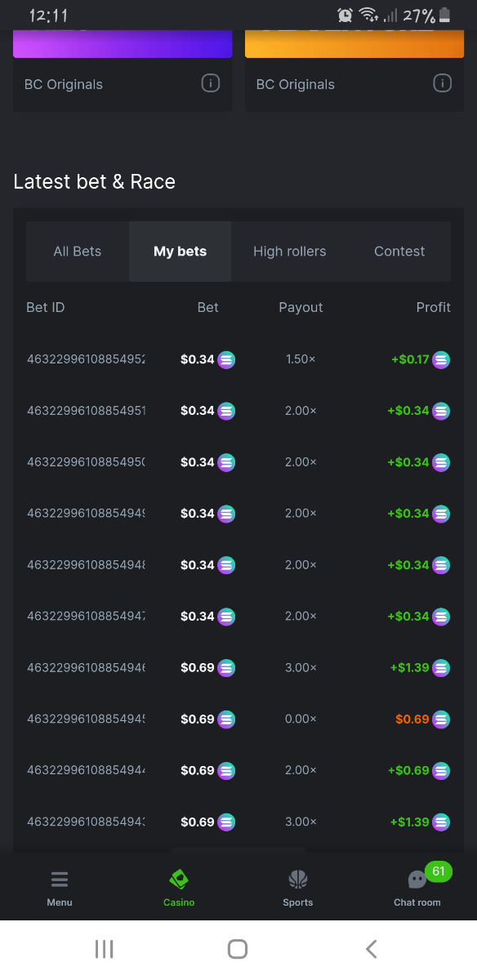Image resolution: width=477 pixels, height=980 pixels.
Task: Switch to the High rollers tab
Action: click(290, 252)
